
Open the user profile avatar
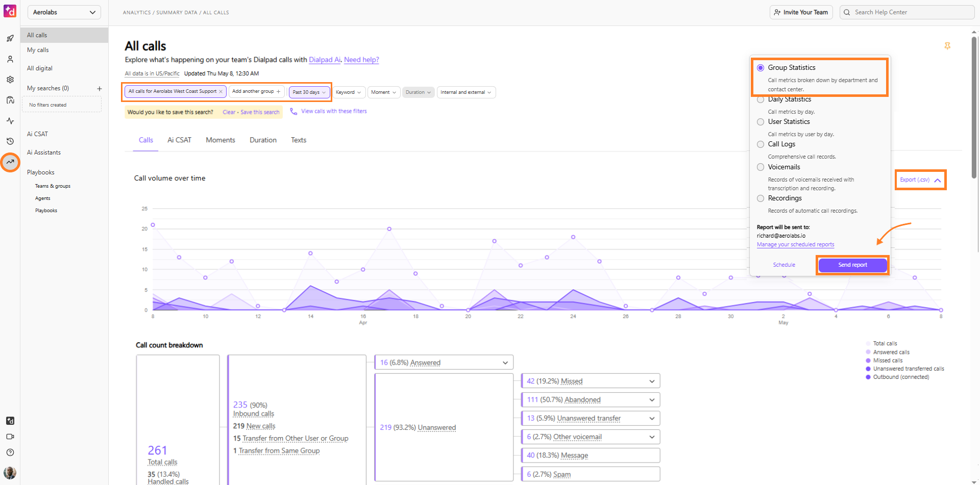pyautogui.click(x=10, y=473)
